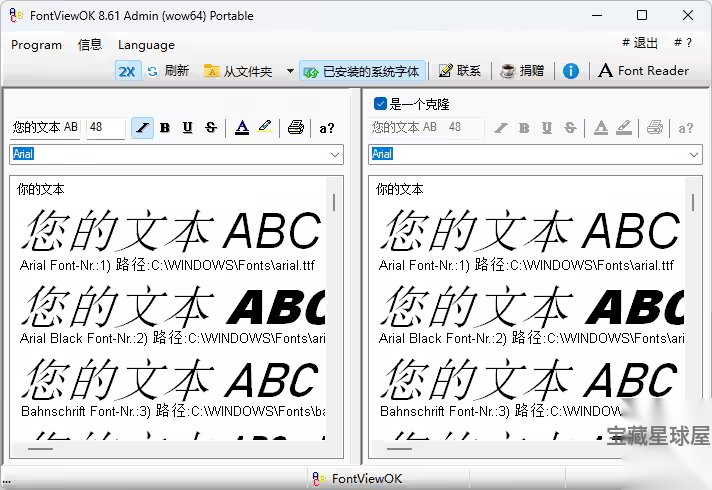Toggle italic in left panel
Image resolution: width=712 pixels, height=490 pixels.
tap(142, 128)
